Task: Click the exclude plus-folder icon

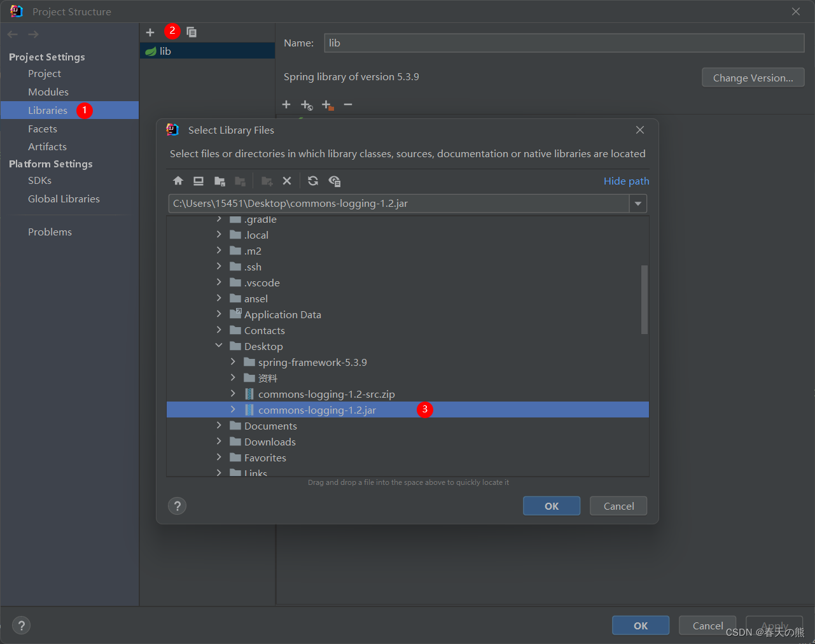Action: tap(328, 105)
